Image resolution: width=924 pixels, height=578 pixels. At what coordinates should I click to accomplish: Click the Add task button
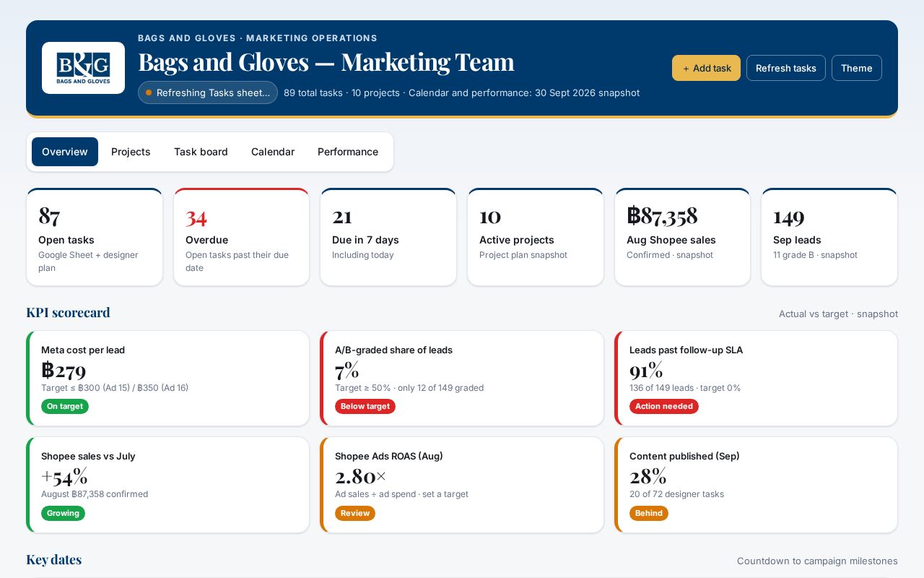706,68
